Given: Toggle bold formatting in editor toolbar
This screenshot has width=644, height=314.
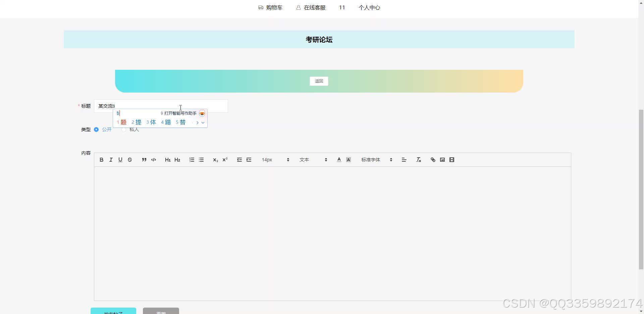Looking at the screenshot, I should (x=101, y=160).
